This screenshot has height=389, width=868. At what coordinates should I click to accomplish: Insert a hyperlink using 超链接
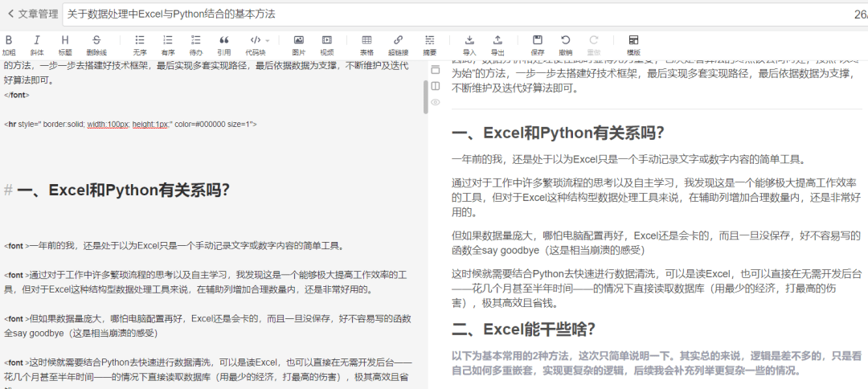(x=398, y=45)
